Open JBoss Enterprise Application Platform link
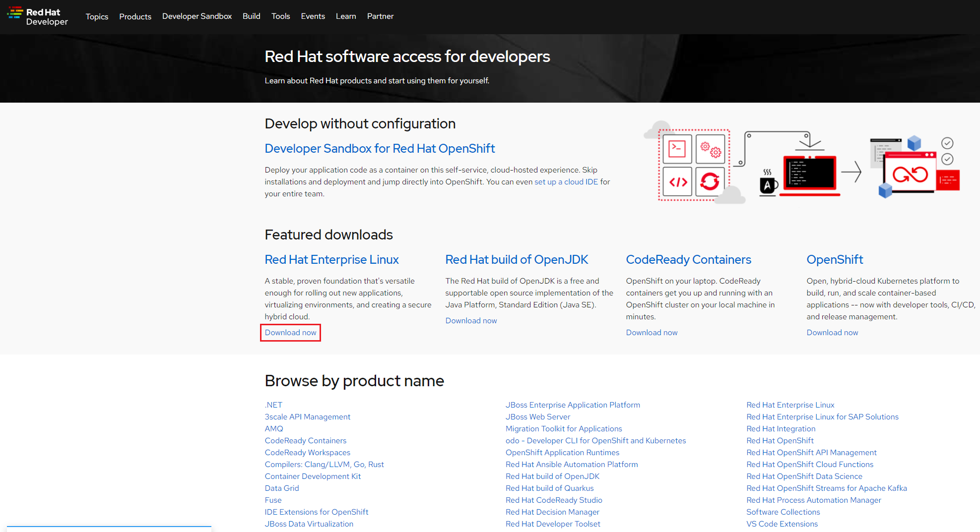The image size is (980, 532). (573, 405)
